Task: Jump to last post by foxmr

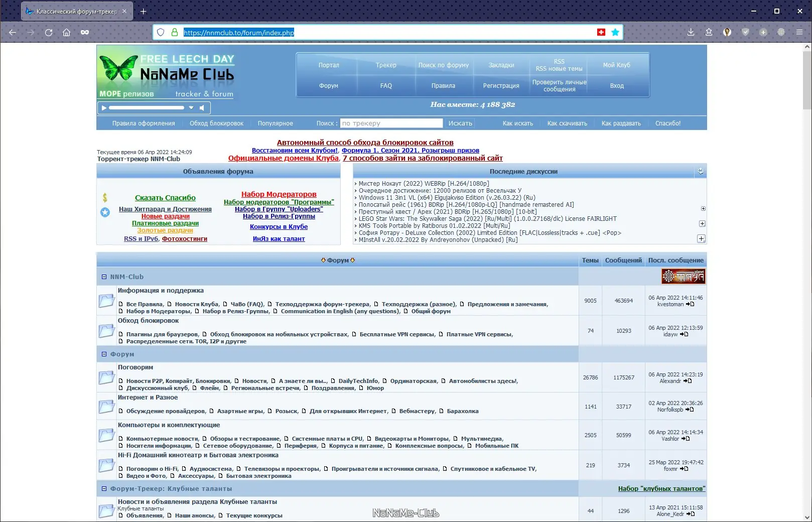Action: click(x=684, y=469)
